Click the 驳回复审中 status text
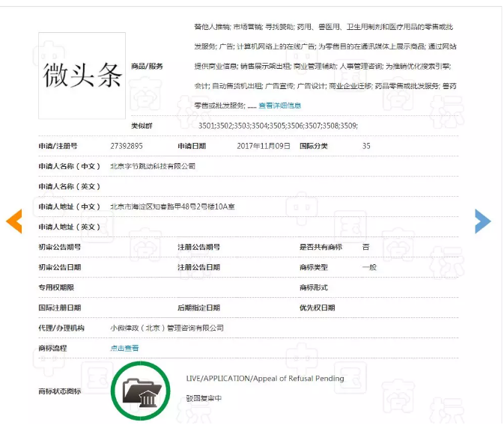This screenshot has width=504, height=425. click(204, 398)
